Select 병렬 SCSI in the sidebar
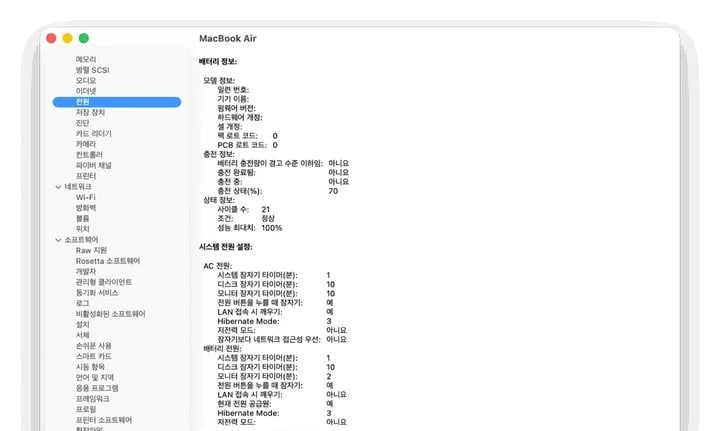This screenshot has width=715, height=431. point(92,70)
